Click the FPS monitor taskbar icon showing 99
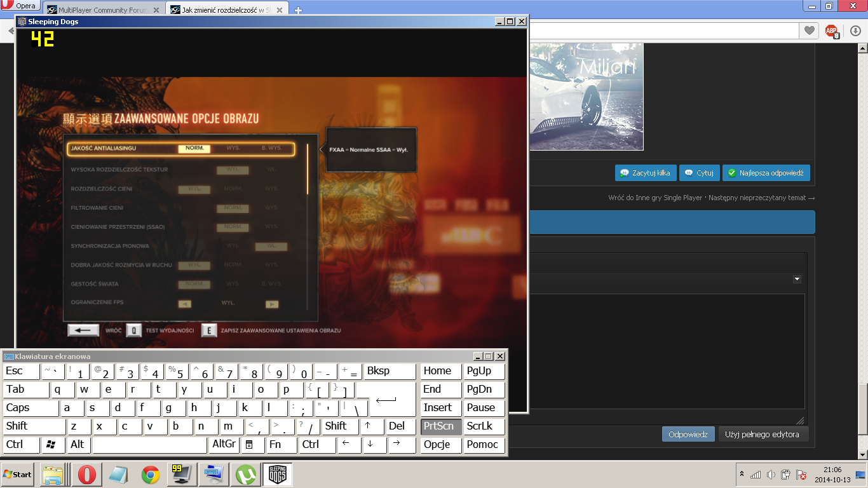The width and height of the screenshot is (868, 488). [182, 475]
